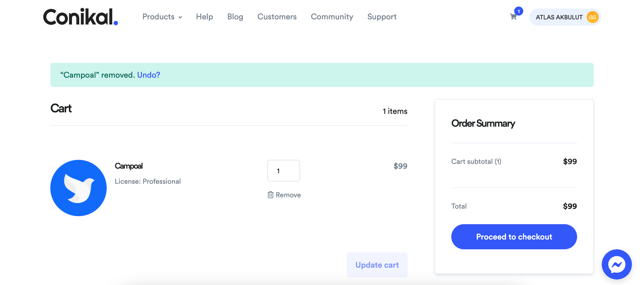This screenshot has height=285, width=644.
Task: Click the Update cart button
Action: [x=377, y=265]
